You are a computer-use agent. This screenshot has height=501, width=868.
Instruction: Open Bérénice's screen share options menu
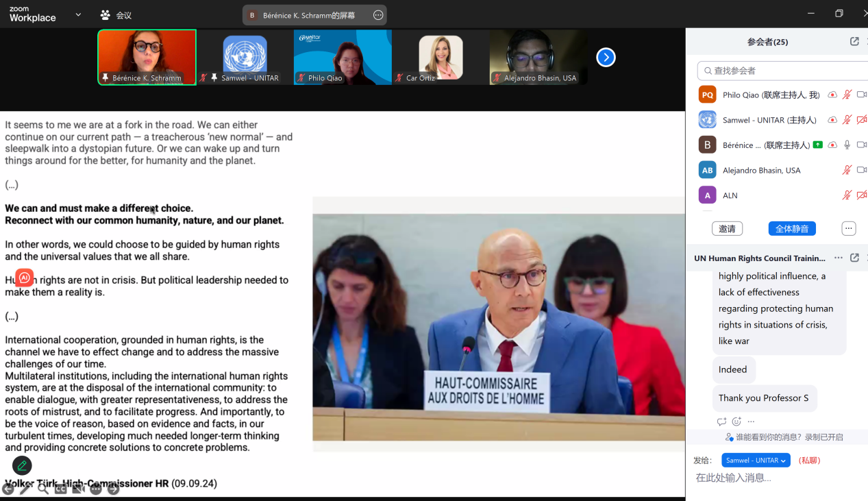[377, 15]
